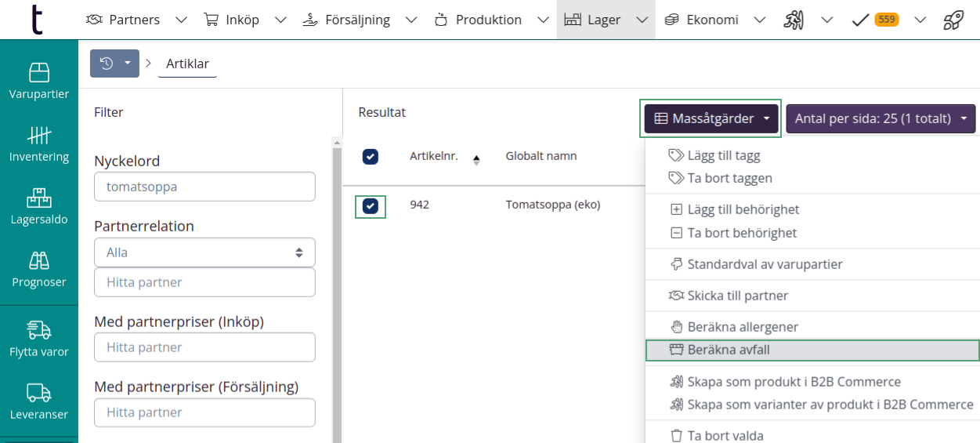
Task: Open the history dropdown button
Action: 114,64
